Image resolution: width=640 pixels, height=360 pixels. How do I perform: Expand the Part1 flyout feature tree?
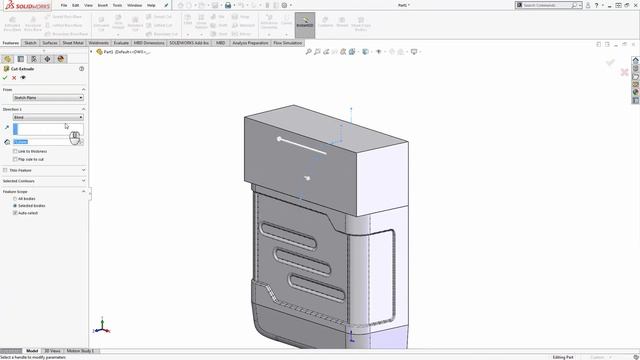coord(91,52)
